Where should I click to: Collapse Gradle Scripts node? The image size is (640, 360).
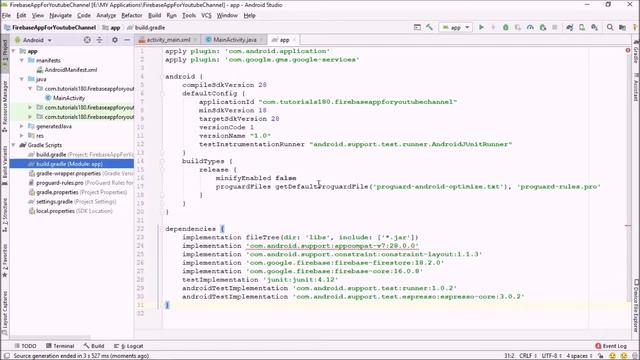pos(14,145)
